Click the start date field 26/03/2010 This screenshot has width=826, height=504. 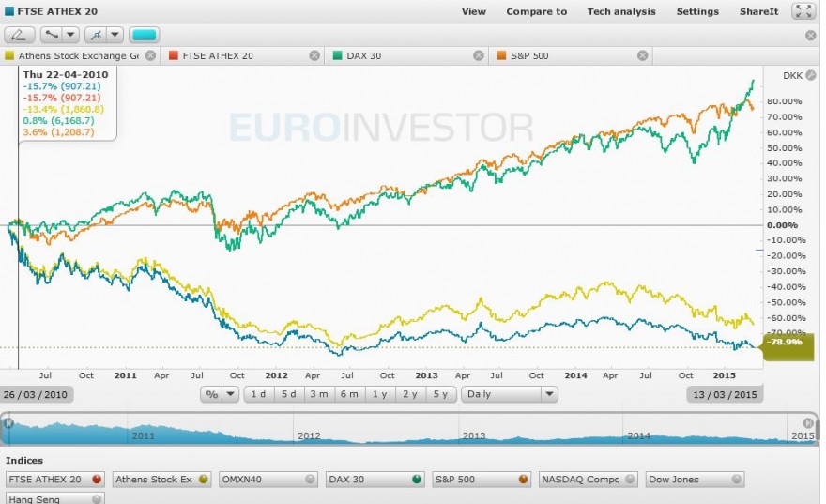point(36,394)
